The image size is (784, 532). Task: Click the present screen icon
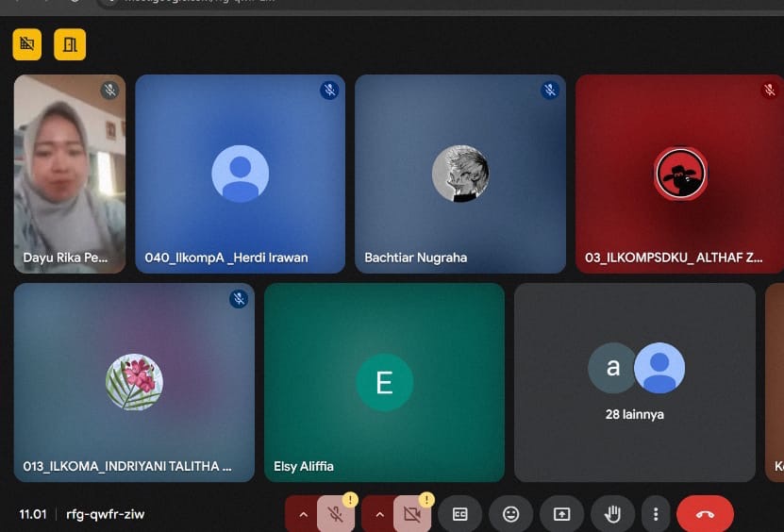tap(562, 514)
